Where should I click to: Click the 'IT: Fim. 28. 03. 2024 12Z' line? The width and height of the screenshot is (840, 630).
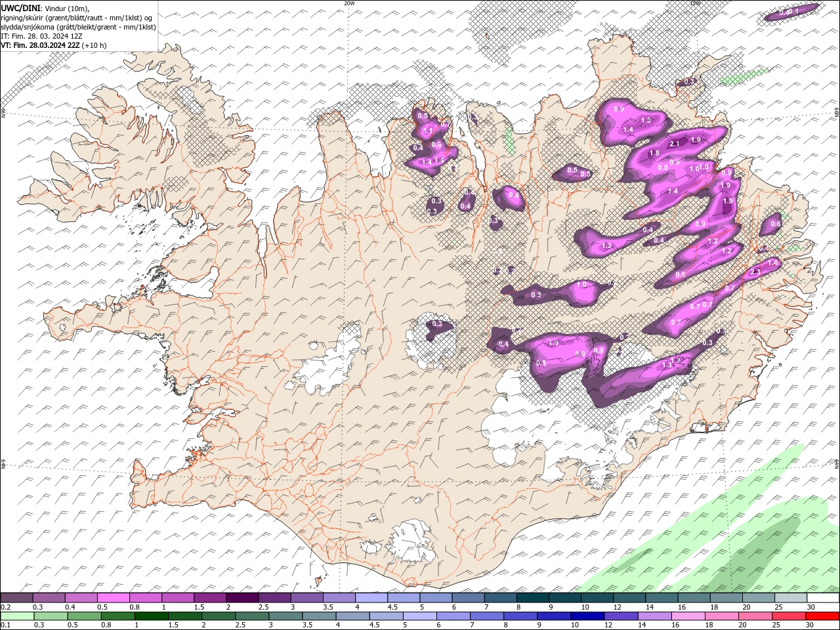pyautogui.click(x=41, y=36)
